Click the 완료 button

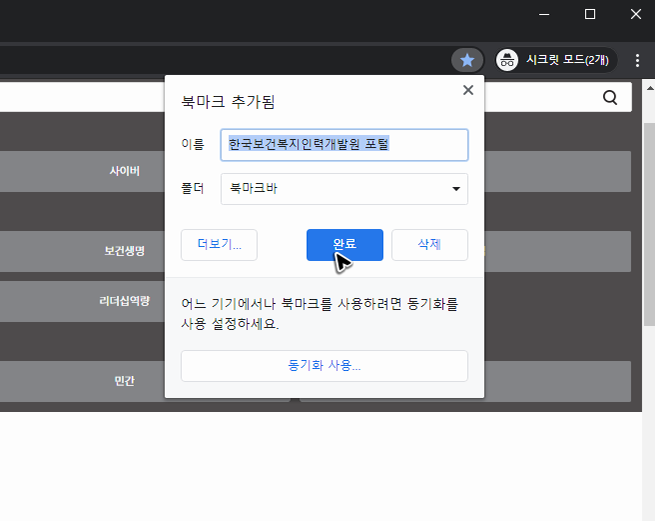point(345,245)
